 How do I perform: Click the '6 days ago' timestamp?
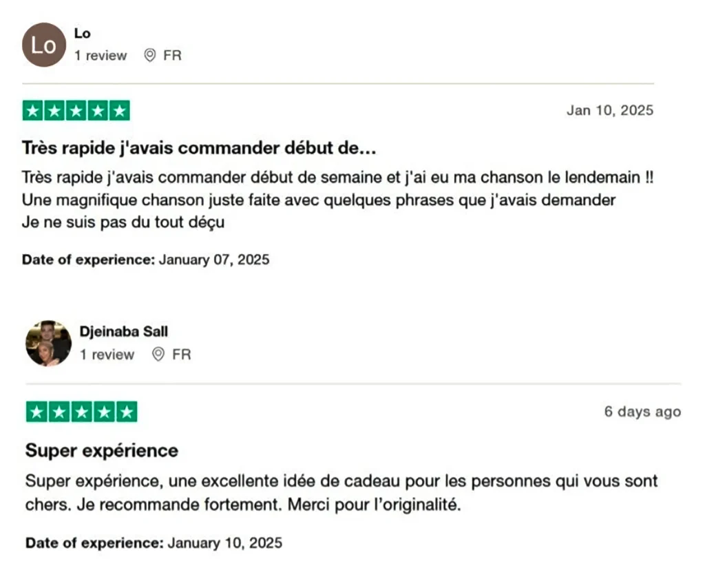tap(642, 411)
